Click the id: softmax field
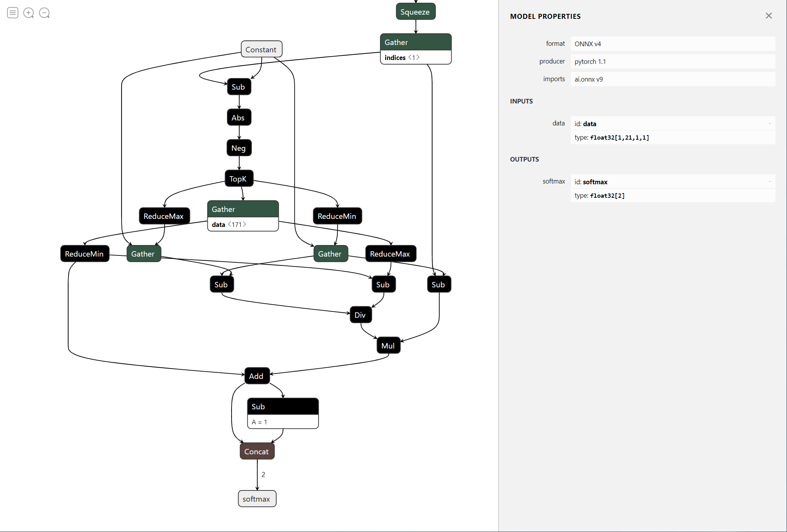 pyautogui.click(x=673, y=182)
